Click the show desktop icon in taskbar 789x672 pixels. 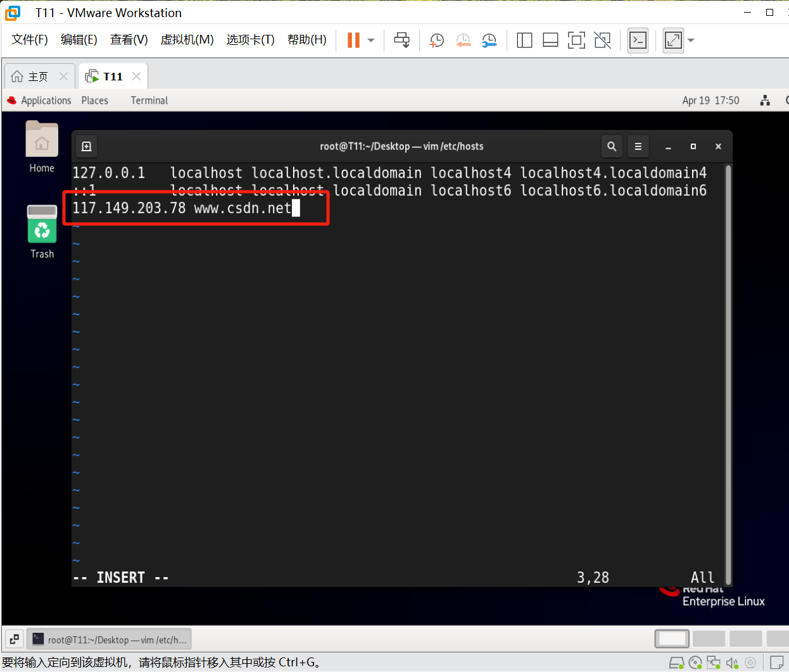[x=14, y=639]
